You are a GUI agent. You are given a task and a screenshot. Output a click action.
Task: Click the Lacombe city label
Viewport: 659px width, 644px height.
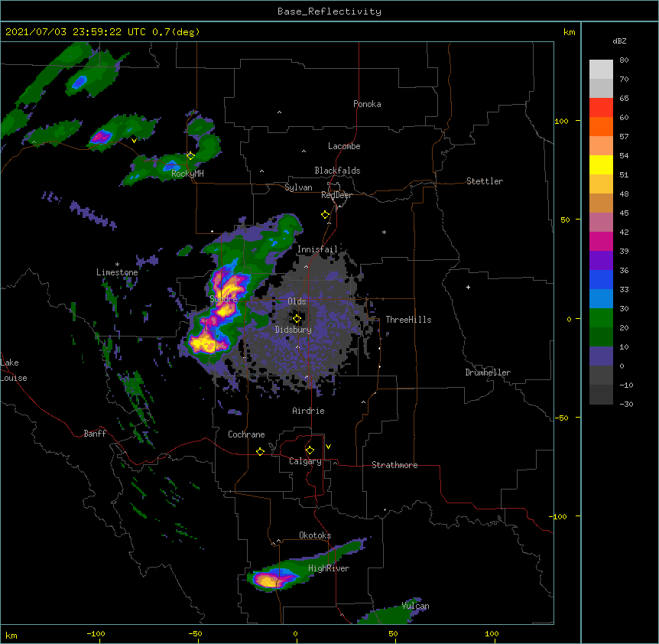pos(344,146)
